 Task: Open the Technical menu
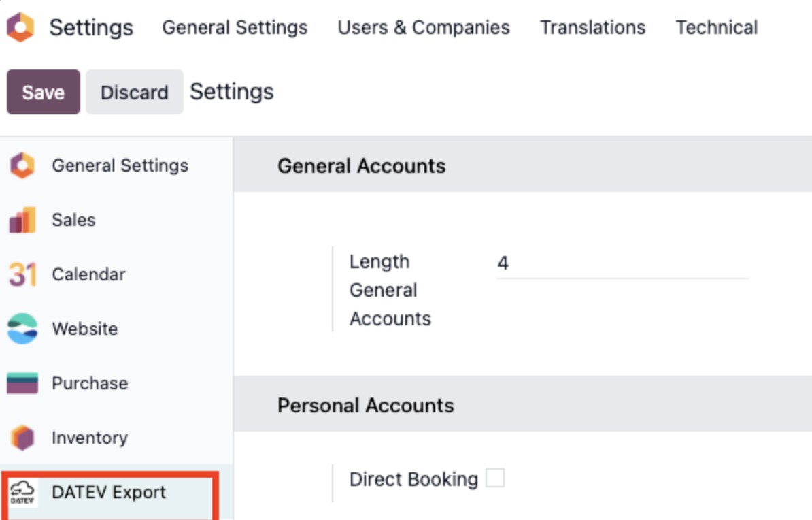click(x=716, y=27)
